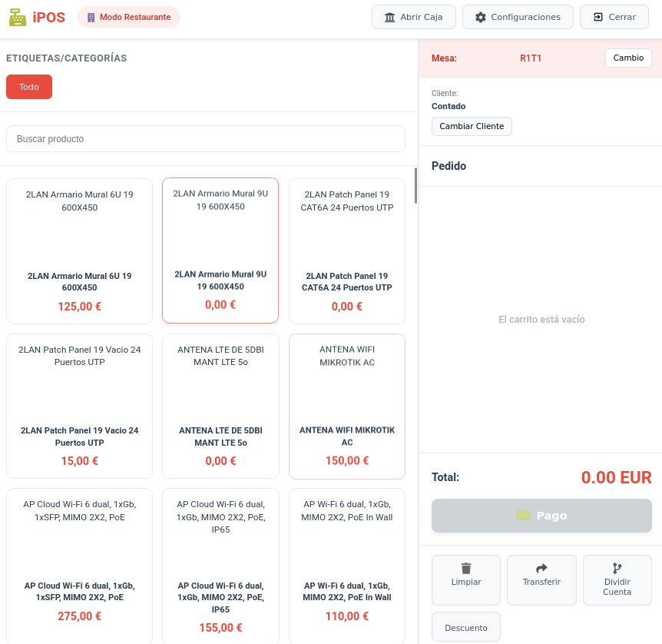Click the Cambiar Cliente button
Viewport: 662px width, 644px height.
pyautogui.click(x=472, y=126)
